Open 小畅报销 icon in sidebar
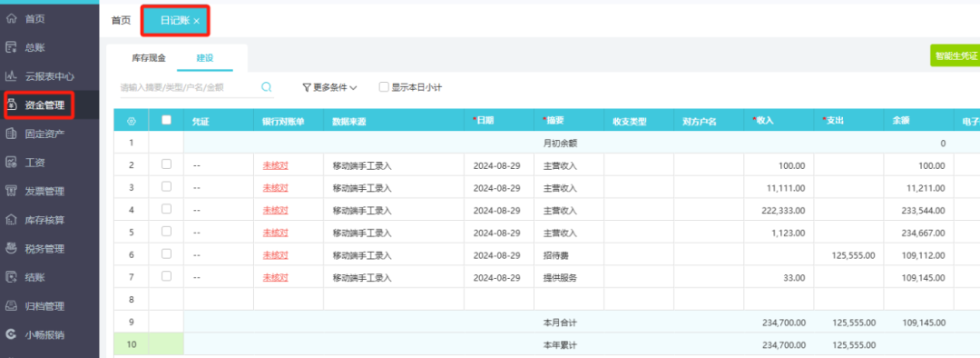 (11, 334)
